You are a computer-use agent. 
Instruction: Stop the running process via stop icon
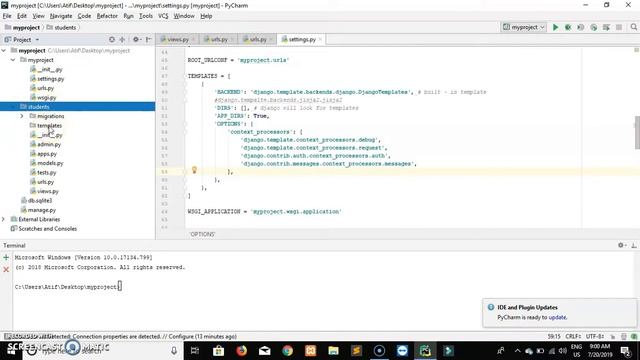619,27
